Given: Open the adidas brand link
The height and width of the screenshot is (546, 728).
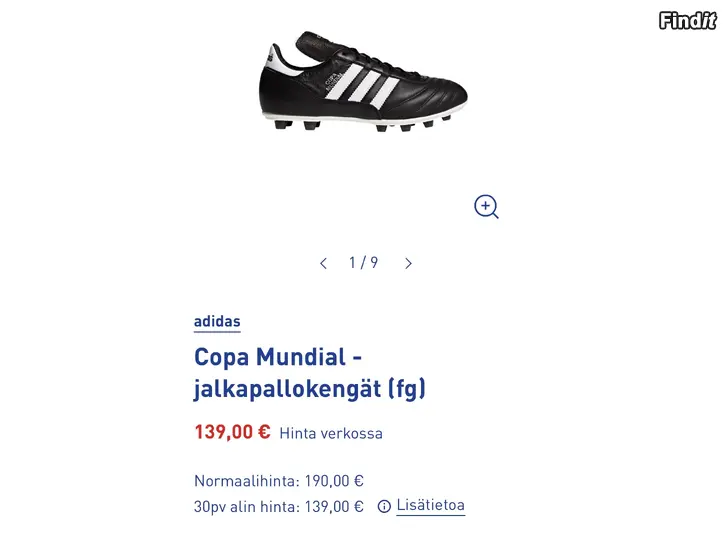Looking at the screenshot, I should (x=217, y=322).
